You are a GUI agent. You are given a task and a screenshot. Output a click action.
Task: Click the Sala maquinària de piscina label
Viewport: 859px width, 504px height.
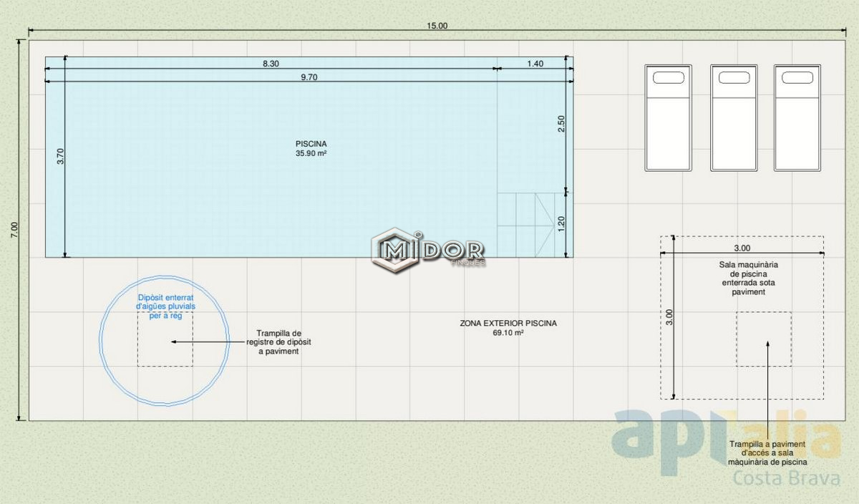(x=749, y=278)
